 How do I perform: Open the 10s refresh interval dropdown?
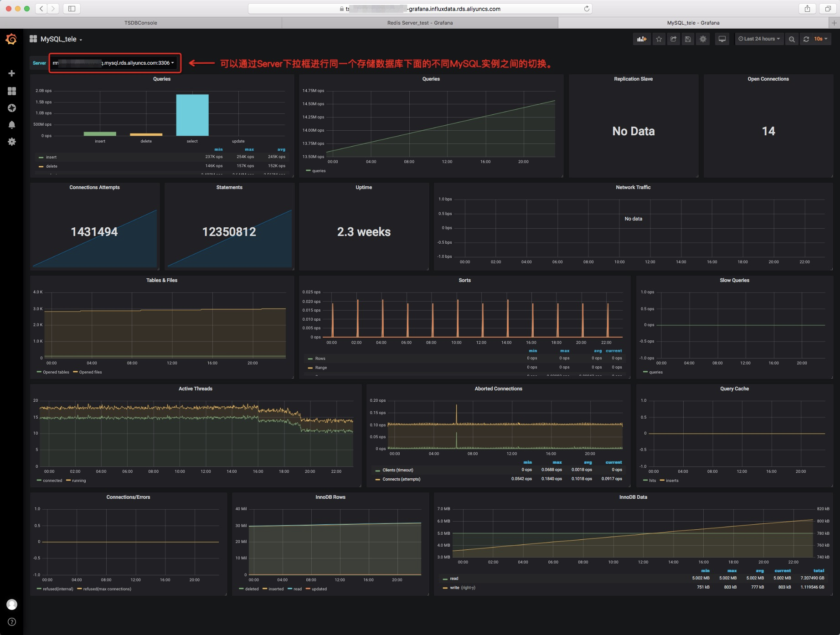point(821,39)
